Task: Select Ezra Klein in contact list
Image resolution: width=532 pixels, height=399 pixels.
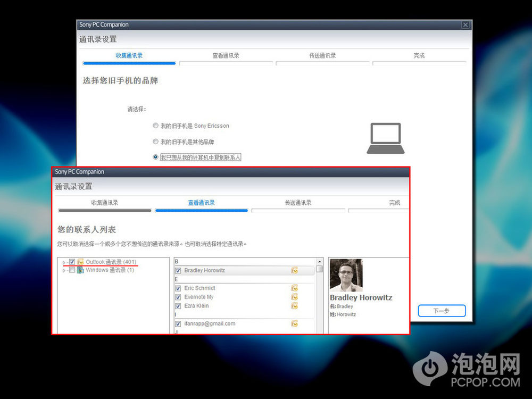Action: click(196, 306)
